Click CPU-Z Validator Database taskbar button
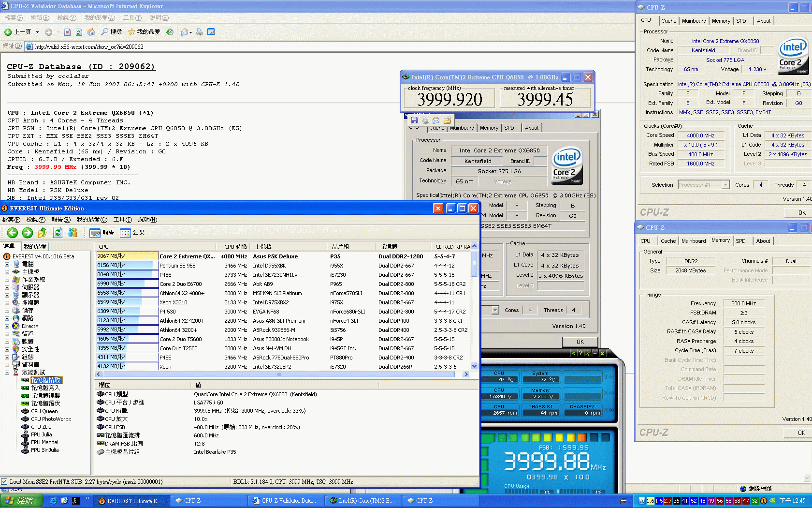This screenshot has width=812, height=508. (285, 501)
